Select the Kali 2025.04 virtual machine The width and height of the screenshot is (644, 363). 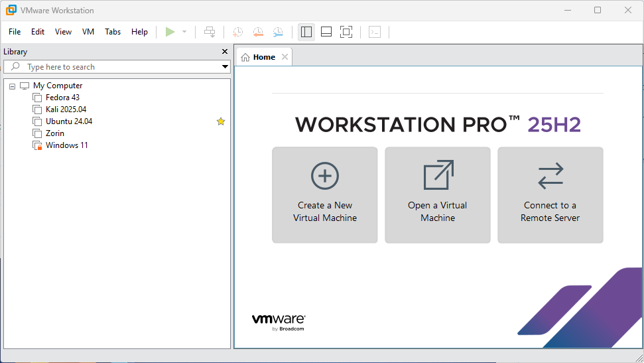66,109
